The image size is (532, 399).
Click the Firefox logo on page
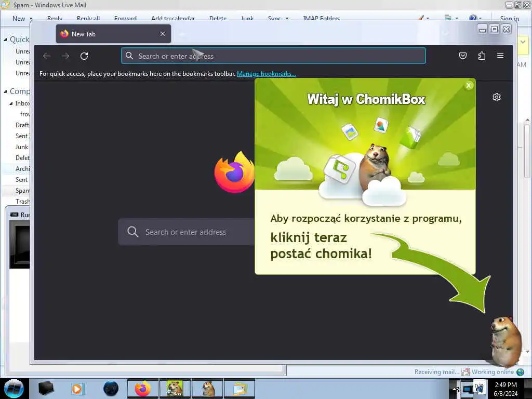234,172
